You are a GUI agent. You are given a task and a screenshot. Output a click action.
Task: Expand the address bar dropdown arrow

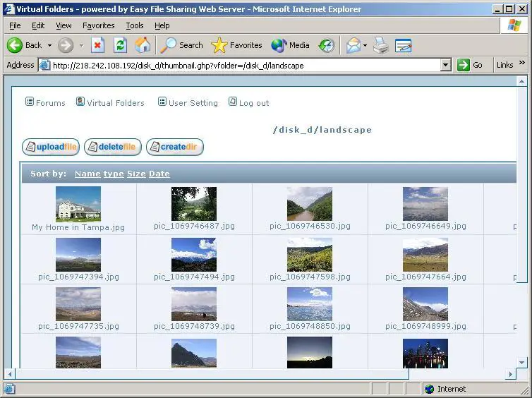(x=445, y=65)
